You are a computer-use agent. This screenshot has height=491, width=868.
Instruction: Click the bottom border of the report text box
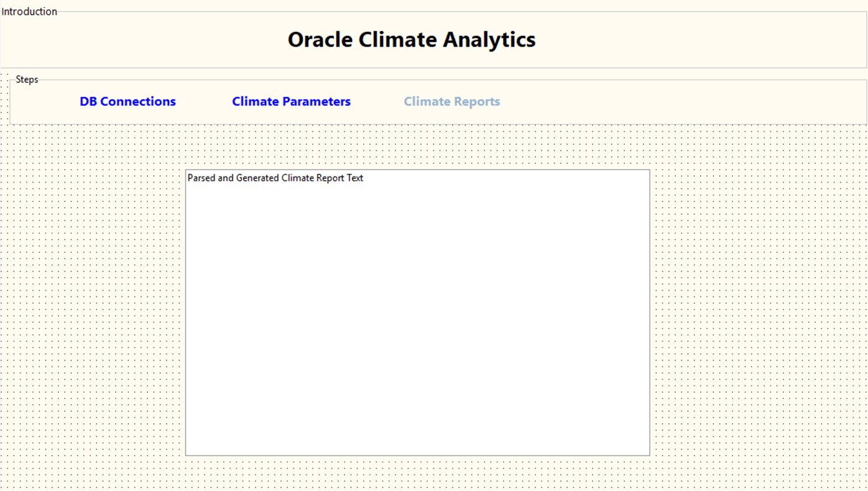(x=417, y=456)
